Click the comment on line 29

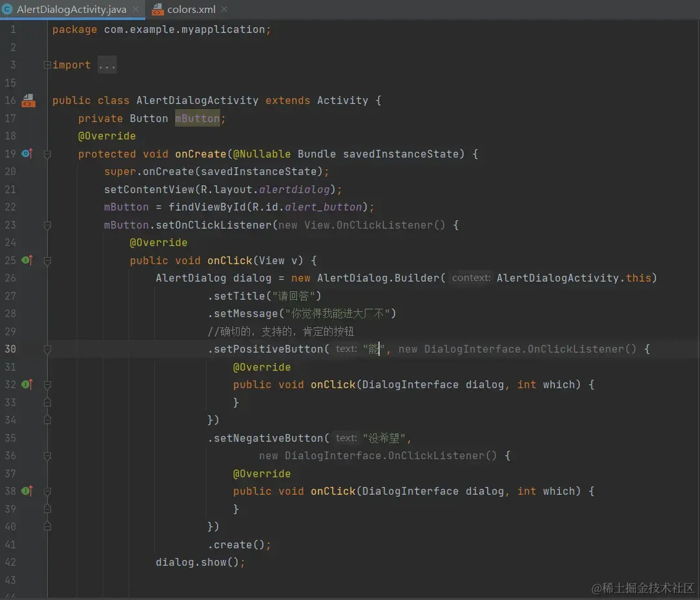[x=281, y=331]
